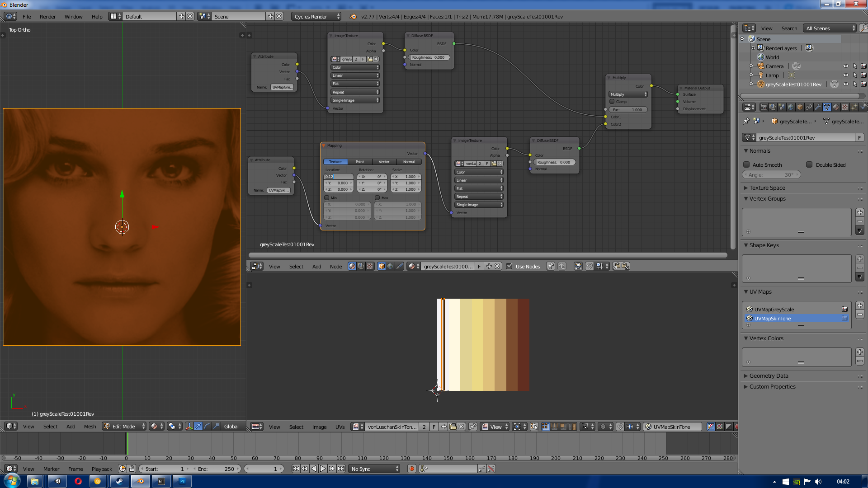Click Windows Start button
Viewport: 868px width, 488px height.
12,480
